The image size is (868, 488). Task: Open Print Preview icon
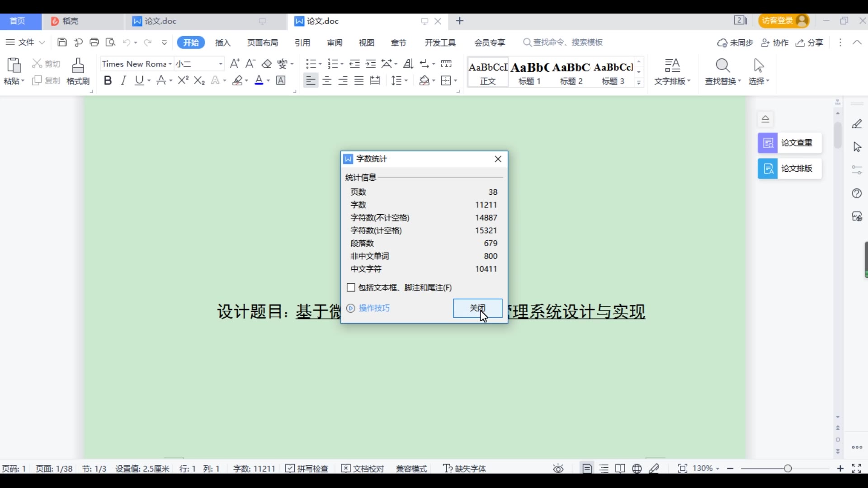click(110, 42)
